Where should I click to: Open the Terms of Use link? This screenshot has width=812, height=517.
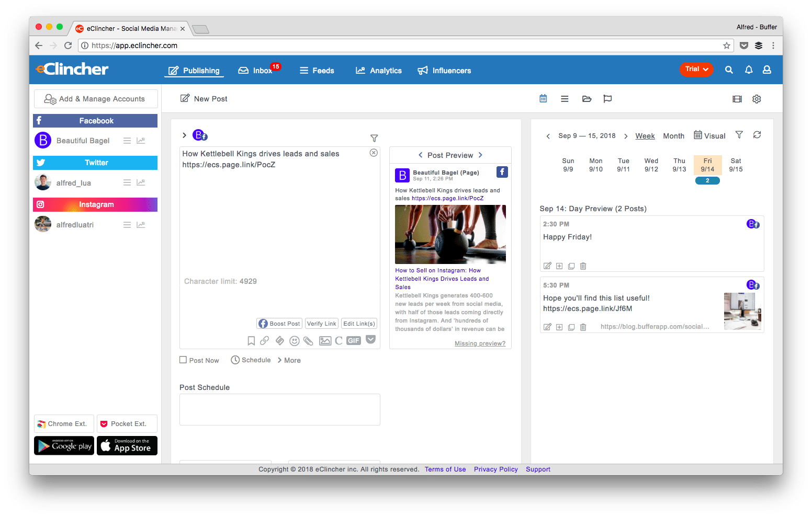click(445, 469)
